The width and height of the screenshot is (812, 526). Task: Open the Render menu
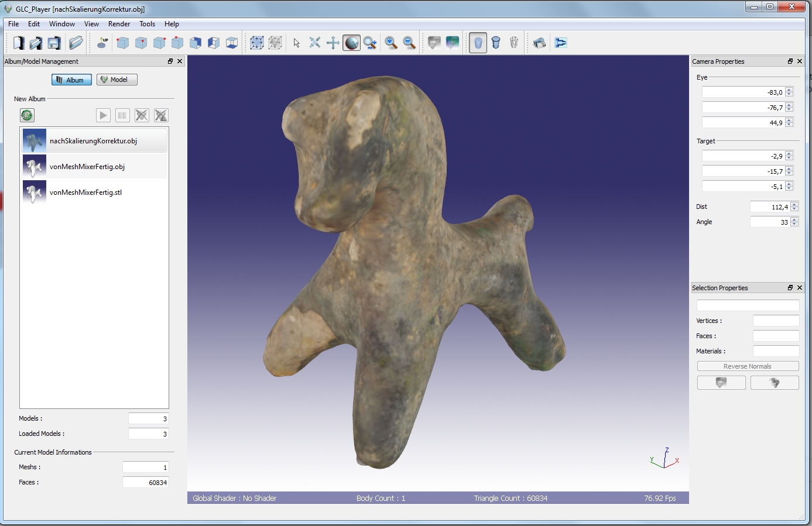[119, 24]
